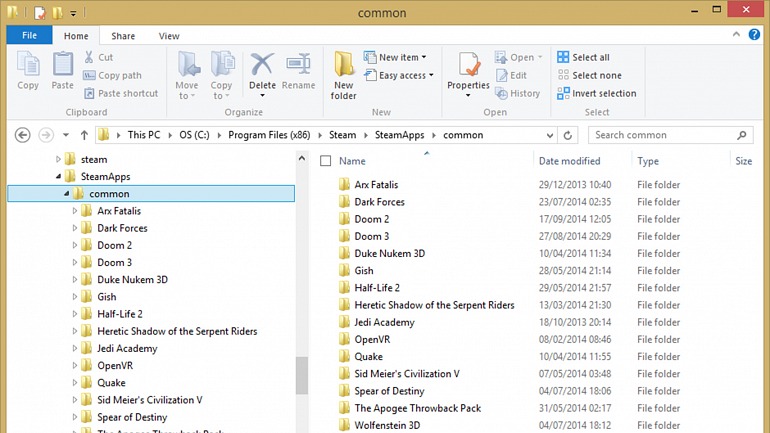Click the Forward navigation arrow
770x433 pixels.
(46, 135)
